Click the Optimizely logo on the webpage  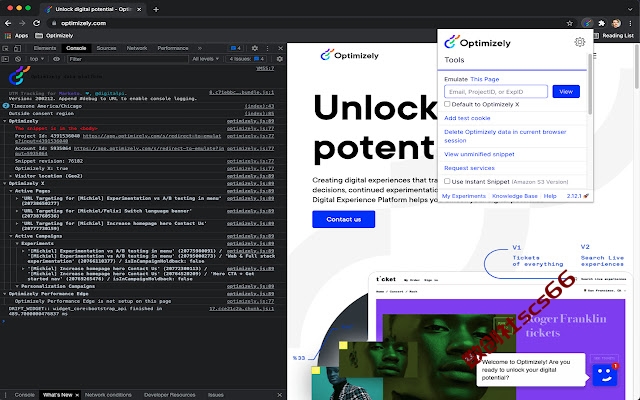(350, 55)
